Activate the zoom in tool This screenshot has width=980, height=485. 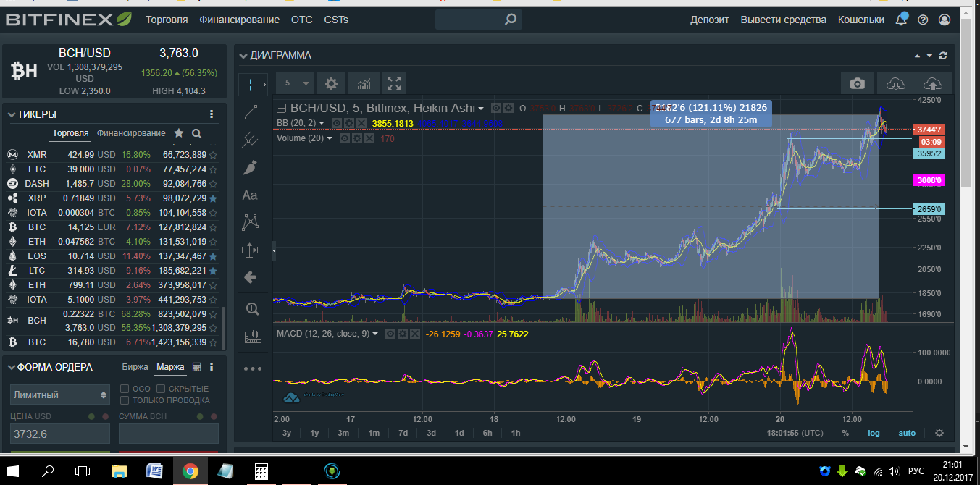(x=252, y=309)
